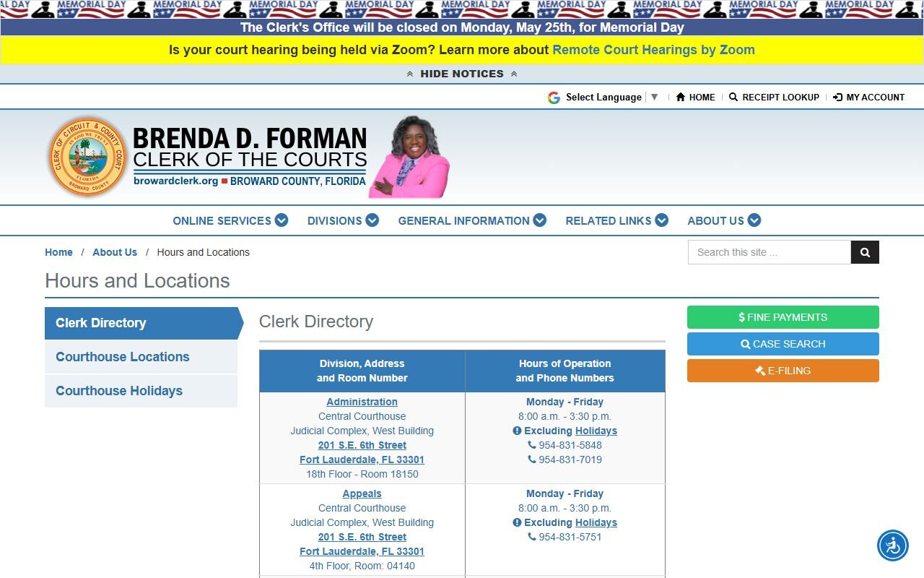924x578 pixels.
Task: Click the phone icon beside 954-831-5751
Action: tap(532, 537)
